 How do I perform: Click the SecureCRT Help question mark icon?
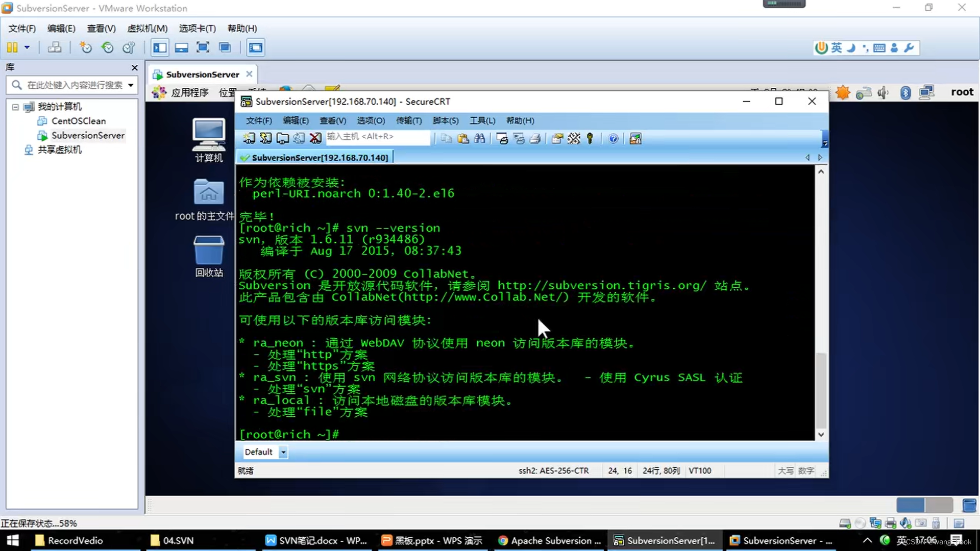coord(613,138)
